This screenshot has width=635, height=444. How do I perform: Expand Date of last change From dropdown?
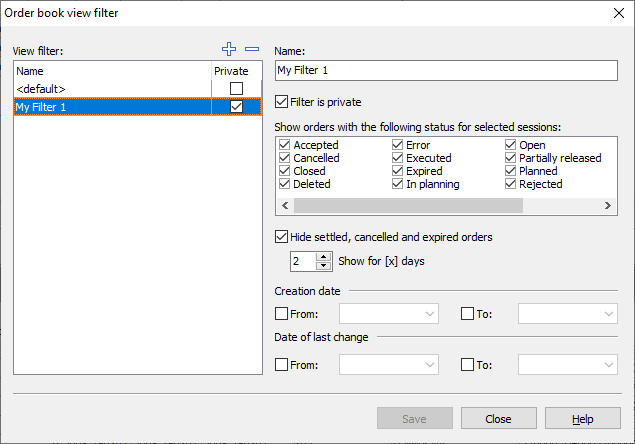(x=430, y=365)
